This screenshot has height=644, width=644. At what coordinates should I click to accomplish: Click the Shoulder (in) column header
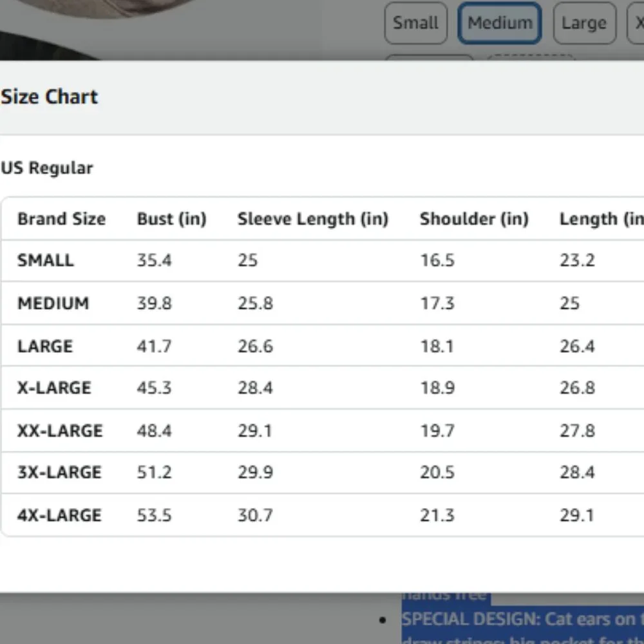click(x=474, y=219)
